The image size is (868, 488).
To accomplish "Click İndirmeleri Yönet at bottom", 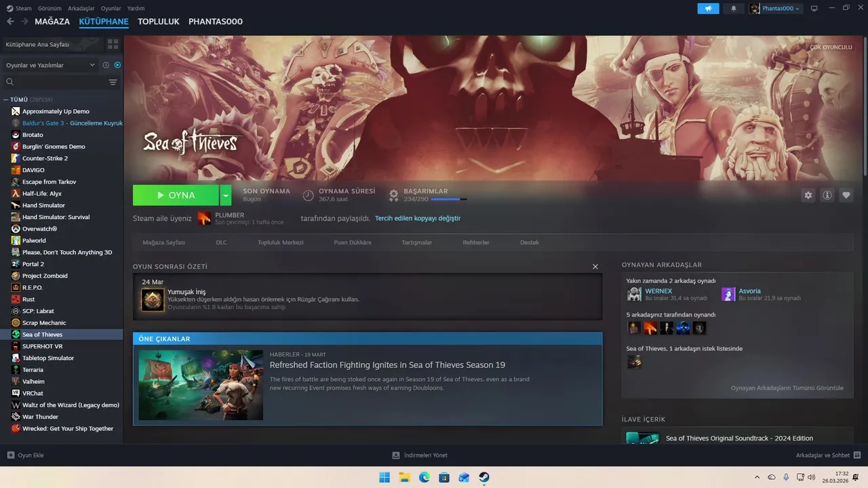I will coord(420,455).
